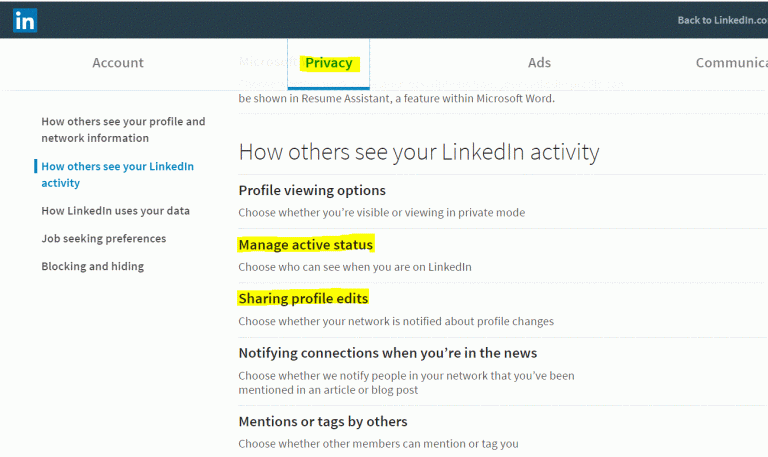The width and height of the screenshot is (768, 457).
Task: Go back to LinkedIn.com link
Action: (x=722, y=20)
